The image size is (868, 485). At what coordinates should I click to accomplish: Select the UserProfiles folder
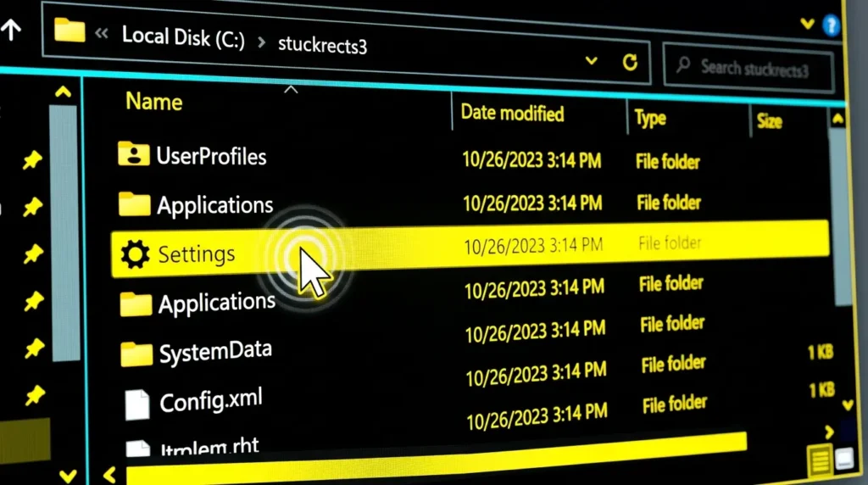[211, 157]
